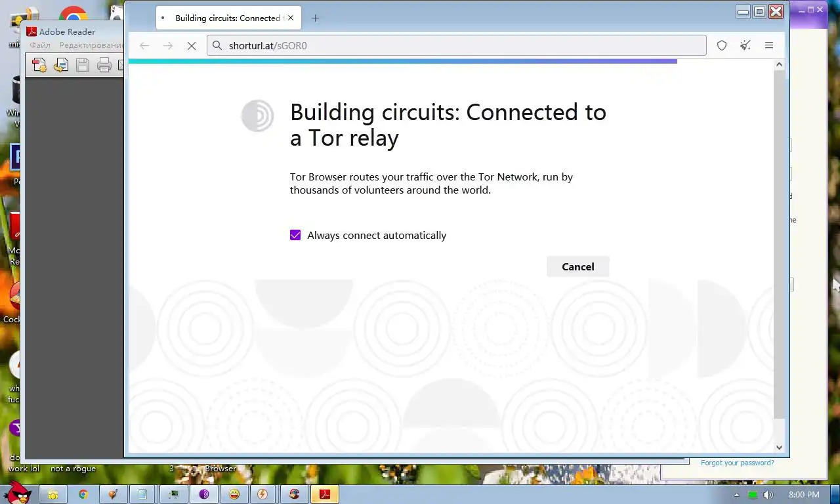Screen dimensions: 840x504
Task: Open the smiley face taskbar icon
Action: 234,494
